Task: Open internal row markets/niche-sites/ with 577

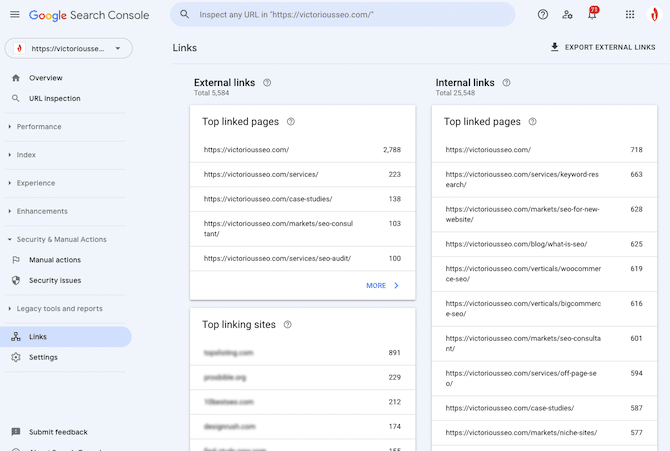Action: click(544, 433)
